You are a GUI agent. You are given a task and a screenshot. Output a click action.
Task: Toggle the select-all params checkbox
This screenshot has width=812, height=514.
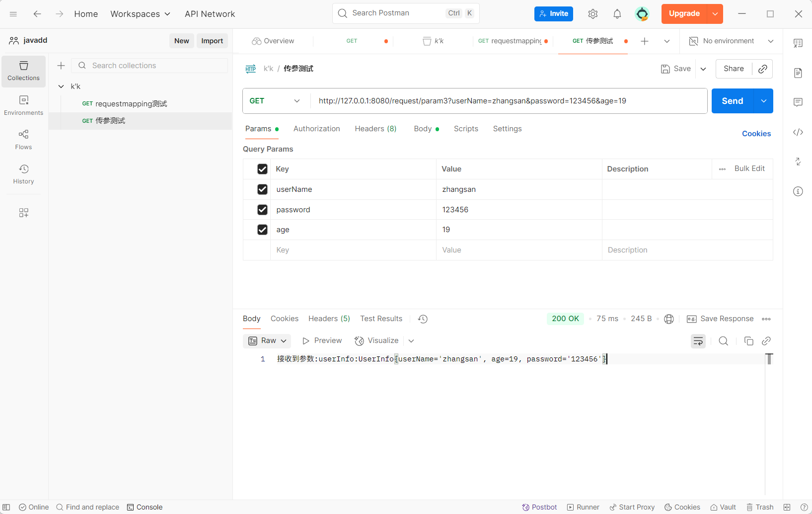tap(262, 169)
